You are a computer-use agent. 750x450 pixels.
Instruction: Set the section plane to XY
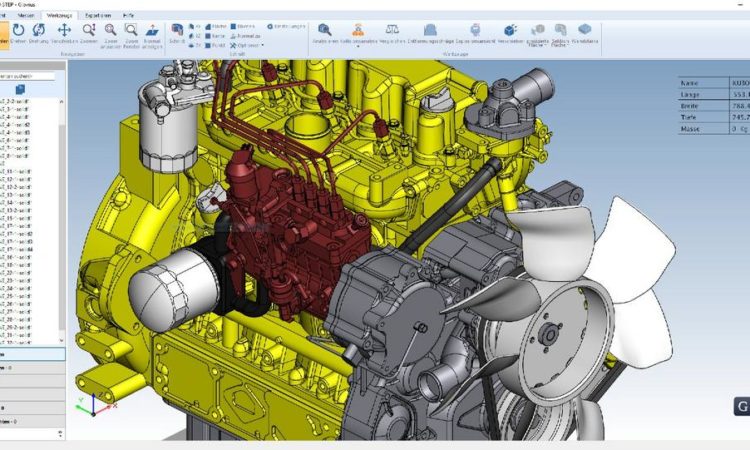[x=195, y=26]
